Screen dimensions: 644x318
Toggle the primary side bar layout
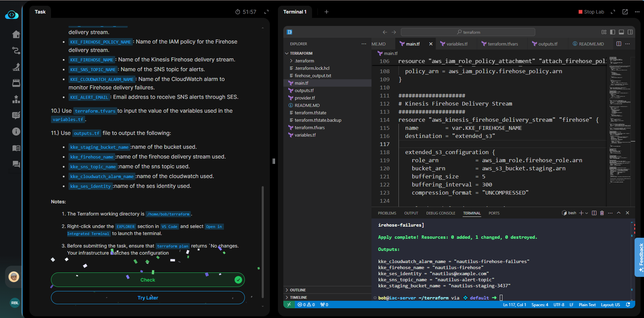click(613, 32)
